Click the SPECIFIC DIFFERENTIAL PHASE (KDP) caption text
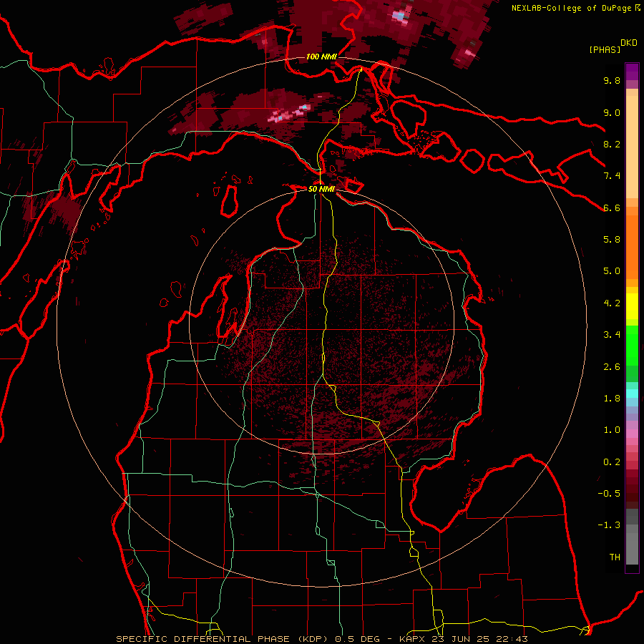The height and width of the screenshot is (644, 644). coord(221,639)
